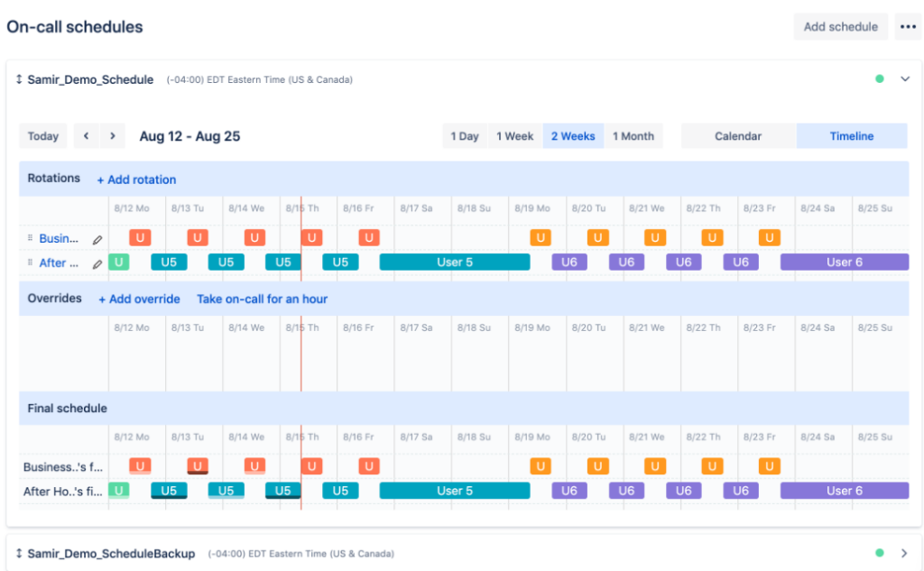Switch to the 1 Day view

pos(464,135)
